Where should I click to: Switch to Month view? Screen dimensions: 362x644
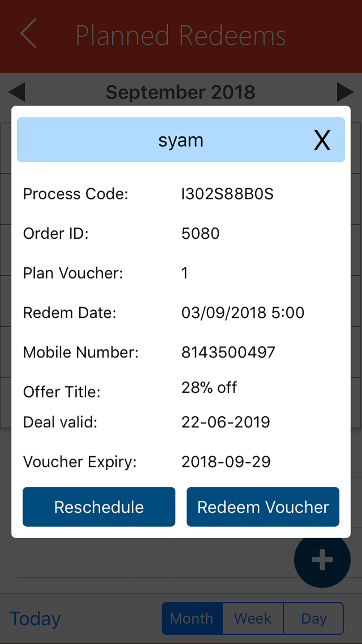pyautogui.click(x=192, y=619)
